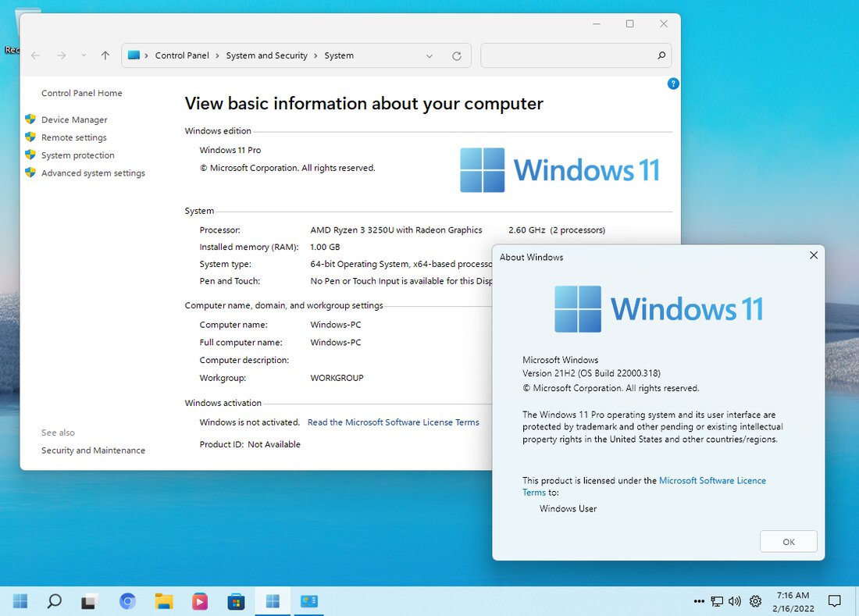Open Task View on the taskbar

tap(89, 600)
